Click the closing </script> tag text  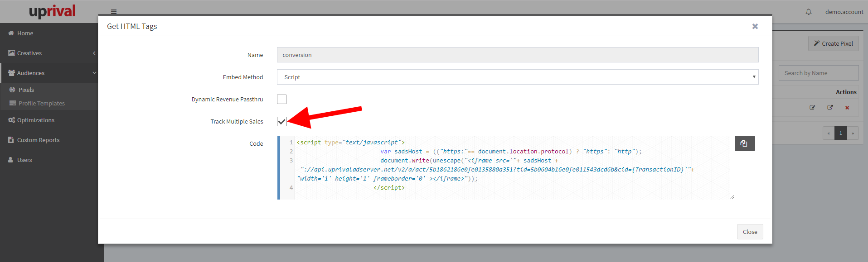(389, 187)
